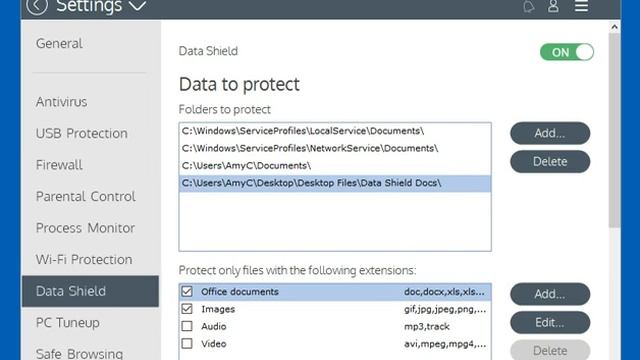
Task: Open Wi-Fi Protection settings
Action: point(84,260)
